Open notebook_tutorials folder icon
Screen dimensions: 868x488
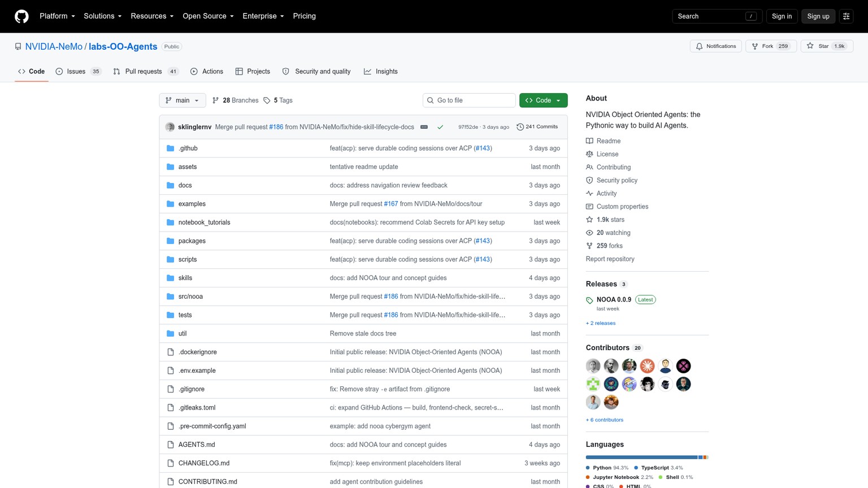171,223
